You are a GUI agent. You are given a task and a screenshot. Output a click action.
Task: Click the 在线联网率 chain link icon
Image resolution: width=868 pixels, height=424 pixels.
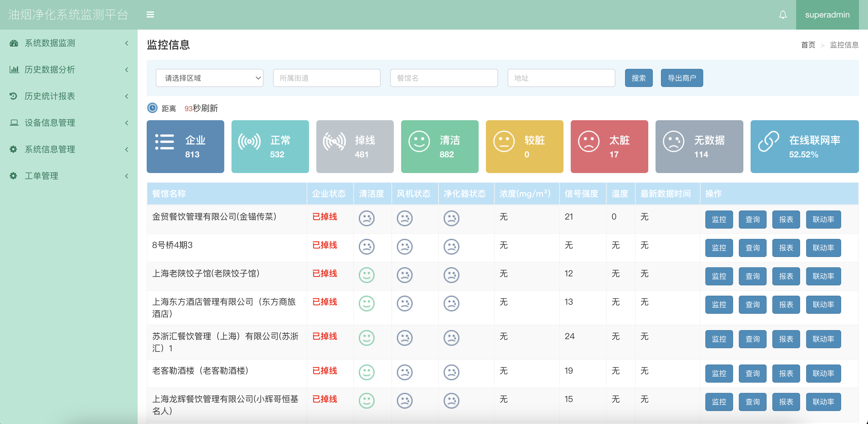click(769, 142)
